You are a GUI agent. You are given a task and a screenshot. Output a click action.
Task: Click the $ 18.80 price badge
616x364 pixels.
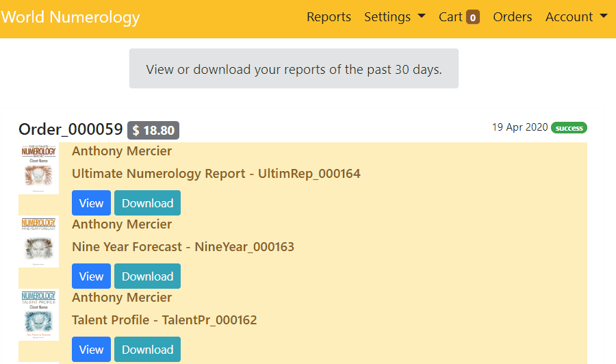coord(153,131)
